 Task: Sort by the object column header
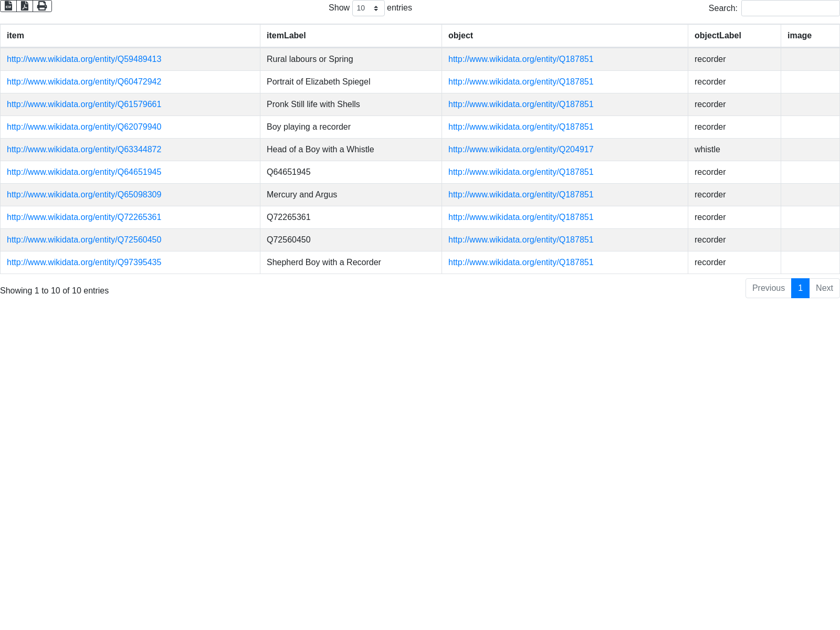(x=460, y=36)
